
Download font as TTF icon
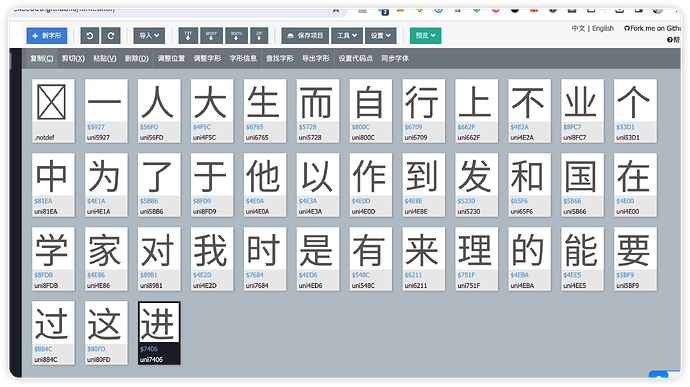188,36
